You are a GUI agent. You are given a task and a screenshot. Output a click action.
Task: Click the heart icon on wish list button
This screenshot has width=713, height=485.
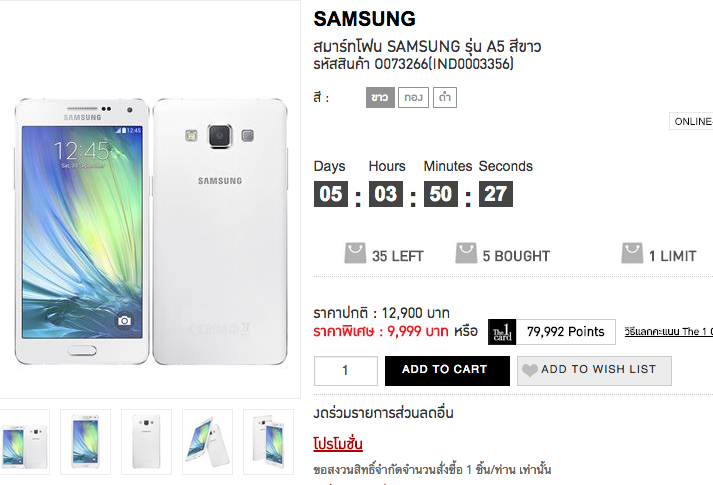pos(529,370)
